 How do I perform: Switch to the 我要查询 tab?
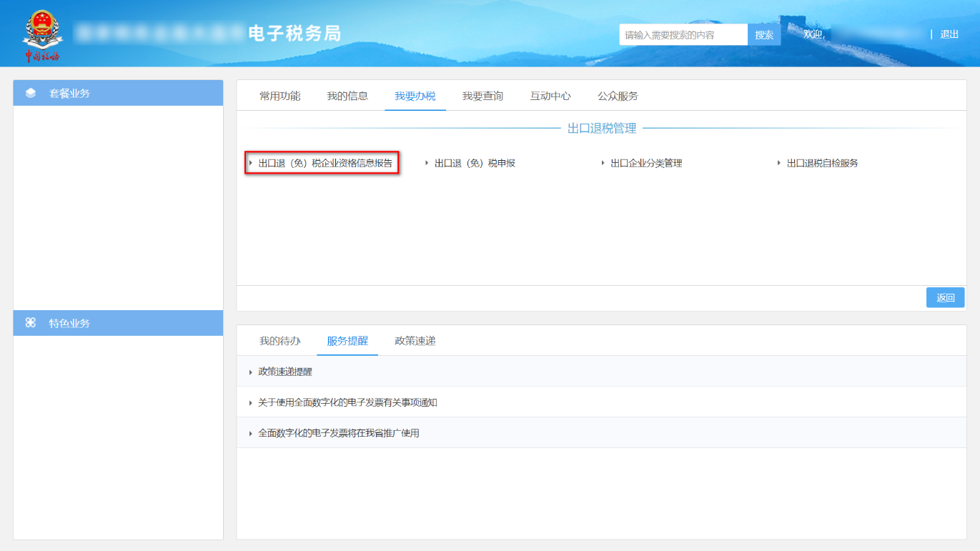483,94
